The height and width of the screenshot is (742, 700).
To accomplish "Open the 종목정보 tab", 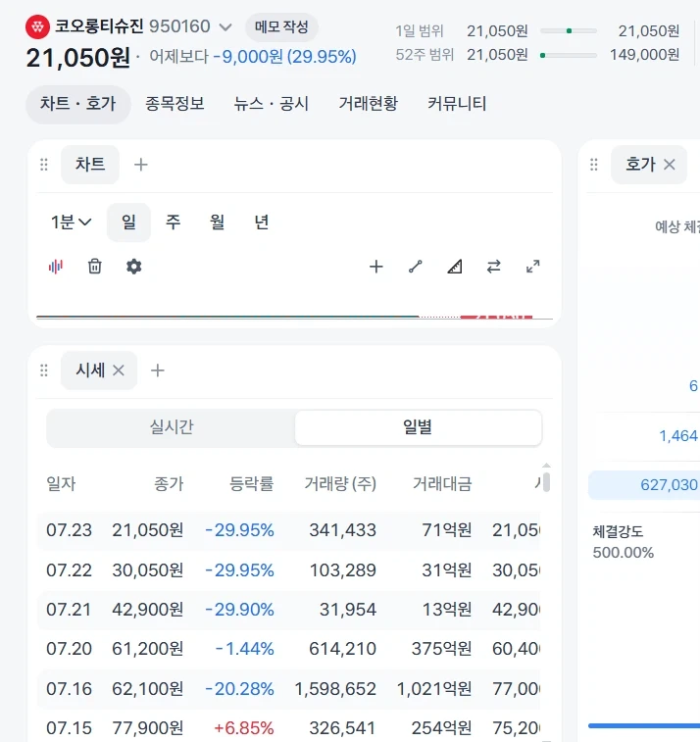I will [175, 104].
